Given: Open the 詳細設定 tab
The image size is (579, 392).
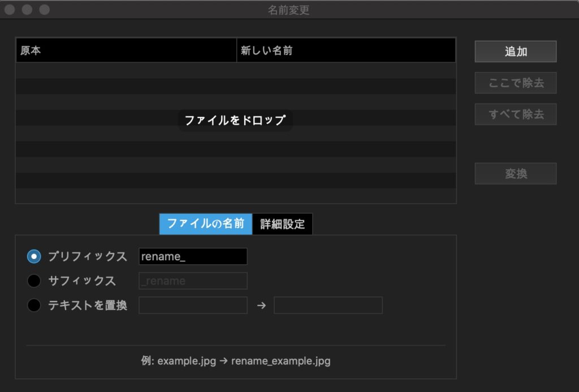Looking at the screenshot, I should (x=283, y=224).
